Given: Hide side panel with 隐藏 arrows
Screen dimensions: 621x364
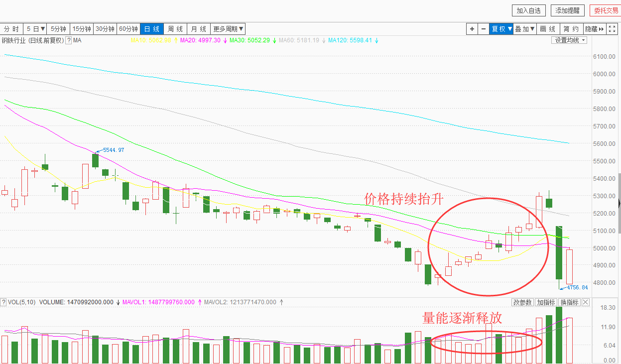Looking at the screenshot, I should (594, 29).
